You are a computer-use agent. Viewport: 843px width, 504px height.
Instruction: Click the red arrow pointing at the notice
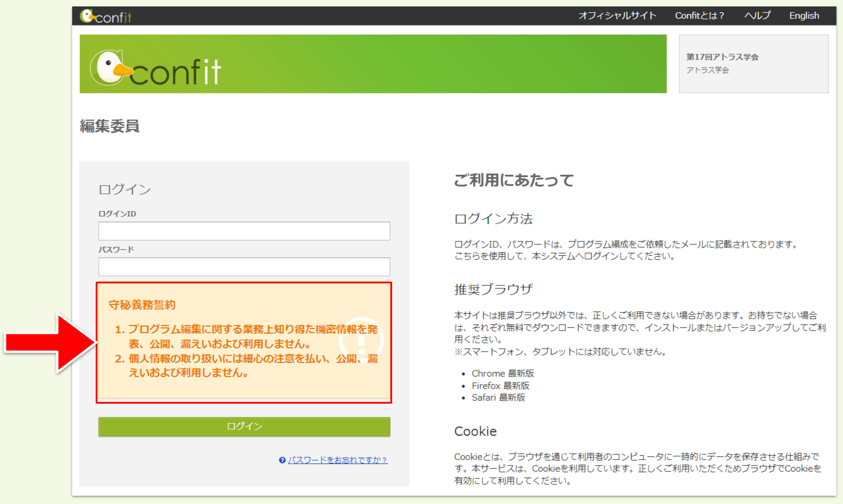point(50,343)
